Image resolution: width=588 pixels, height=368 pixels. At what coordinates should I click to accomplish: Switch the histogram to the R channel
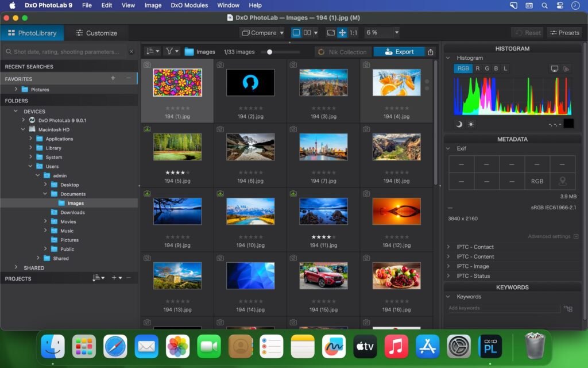tap(478, 68)
